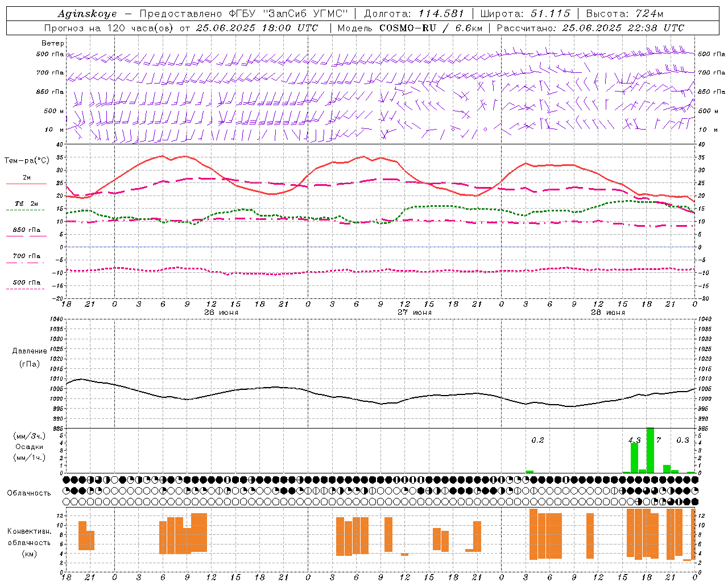Click the forecast start 25.06.2025 18:00 UTC
728x582 pixels.
coord(257,28)
